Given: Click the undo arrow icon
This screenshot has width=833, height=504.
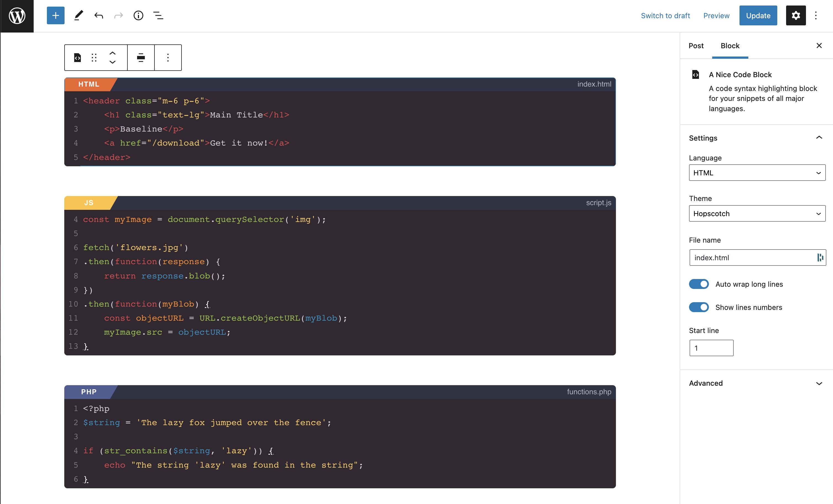Looking at the screenshot, I should [99, 15].
